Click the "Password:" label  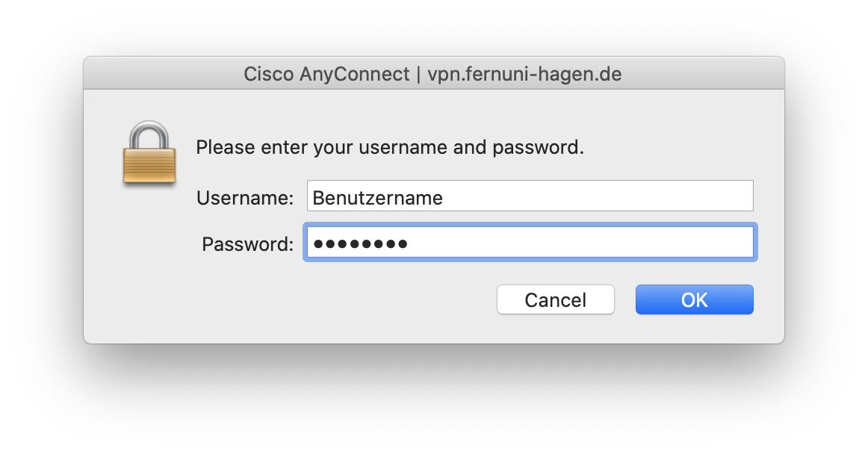[x=247, y=244]
